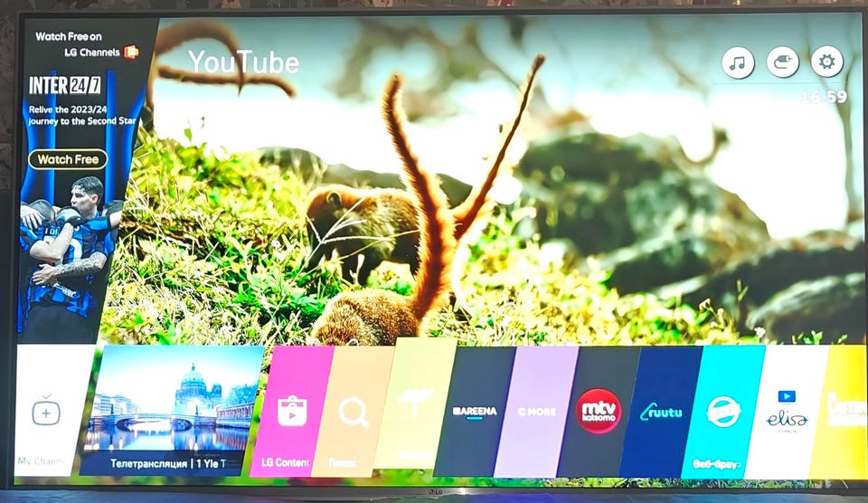Open the TV antenna guide app tile

coord(415,403)
